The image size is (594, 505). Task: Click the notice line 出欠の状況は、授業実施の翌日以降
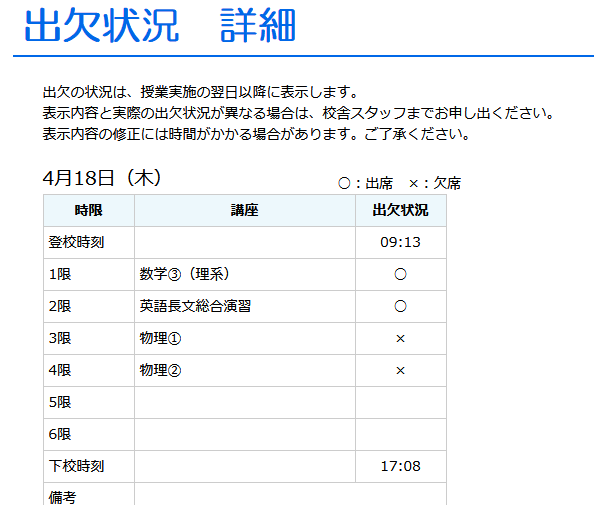click(200, 92)
